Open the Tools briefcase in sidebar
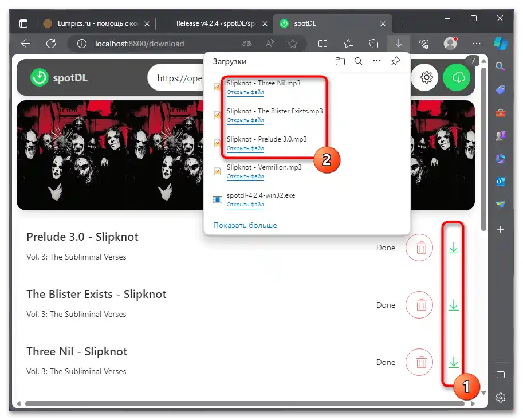 click(x=500, y=113)
